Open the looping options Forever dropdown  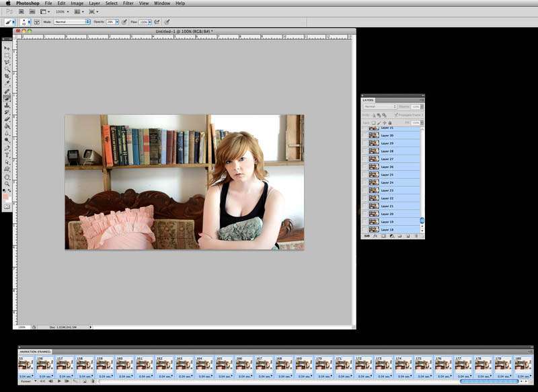point(28,381)
